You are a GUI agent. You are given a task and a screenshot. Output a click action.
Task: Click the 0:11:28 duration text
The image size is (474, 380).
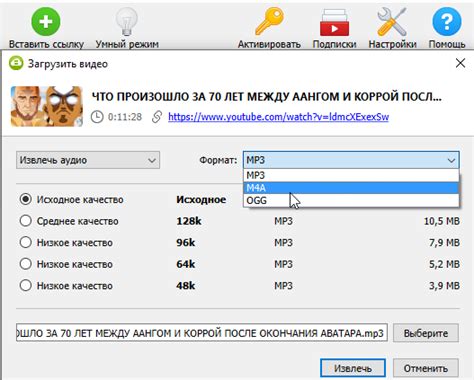point(125,117)
